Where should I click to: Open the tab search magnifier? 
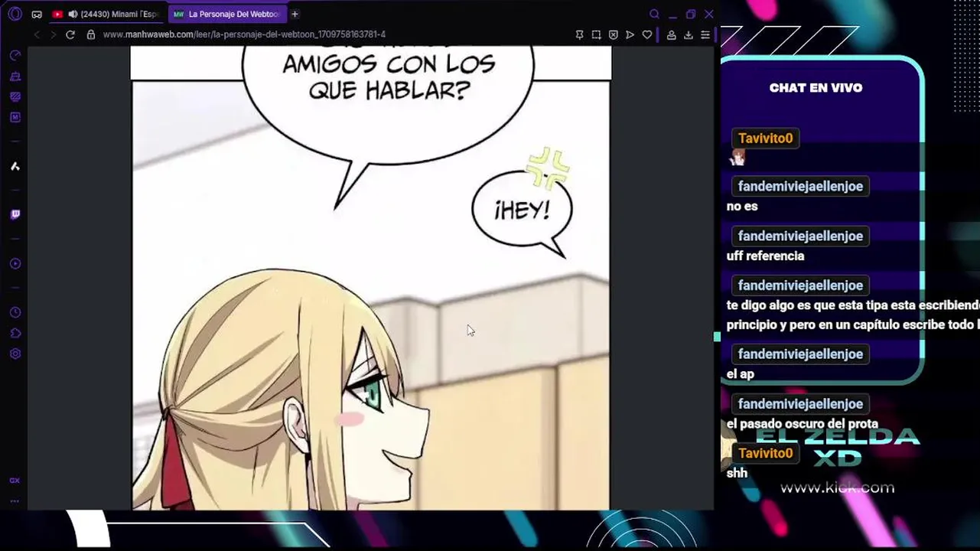coord(654,14)
